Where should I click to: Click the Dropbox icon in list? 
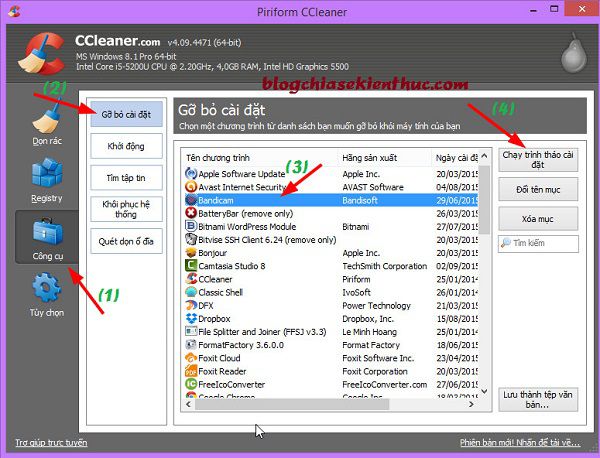point(191,318)
